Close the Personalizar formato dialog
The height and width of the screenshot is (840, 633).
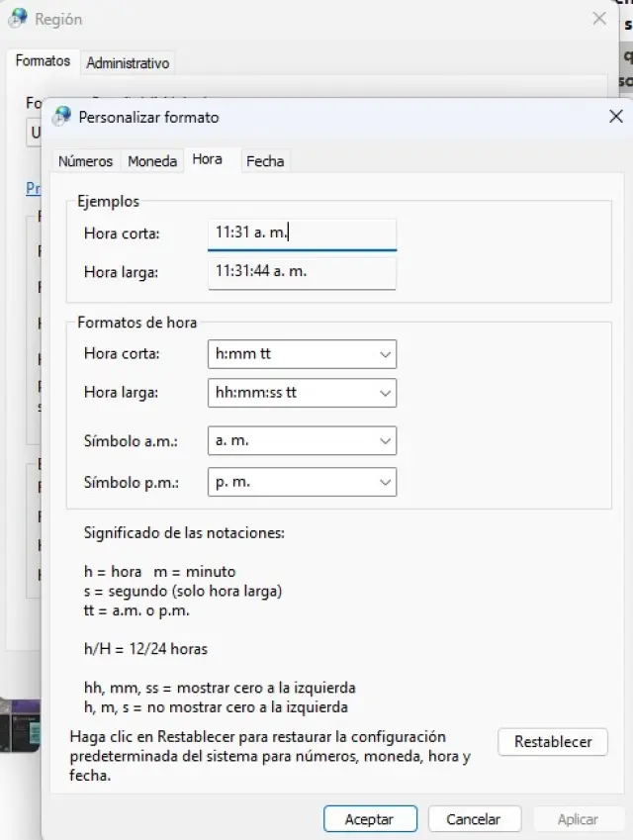614,117
